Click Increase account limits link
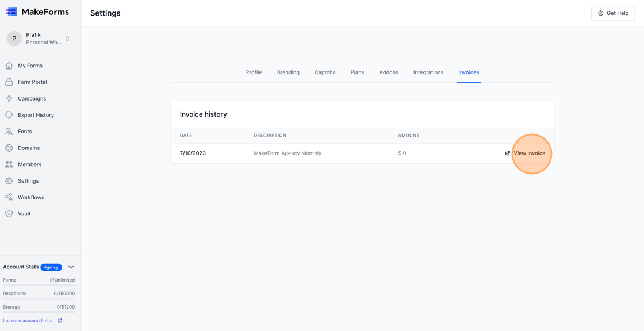This screenshot has height=331, width=644. (x=28, y=320)
